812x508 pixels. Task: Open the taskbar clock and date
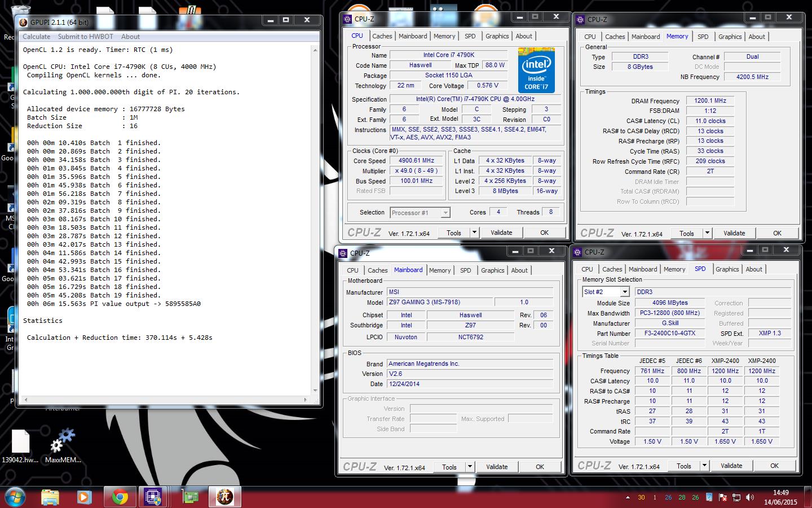pos(780,497)
